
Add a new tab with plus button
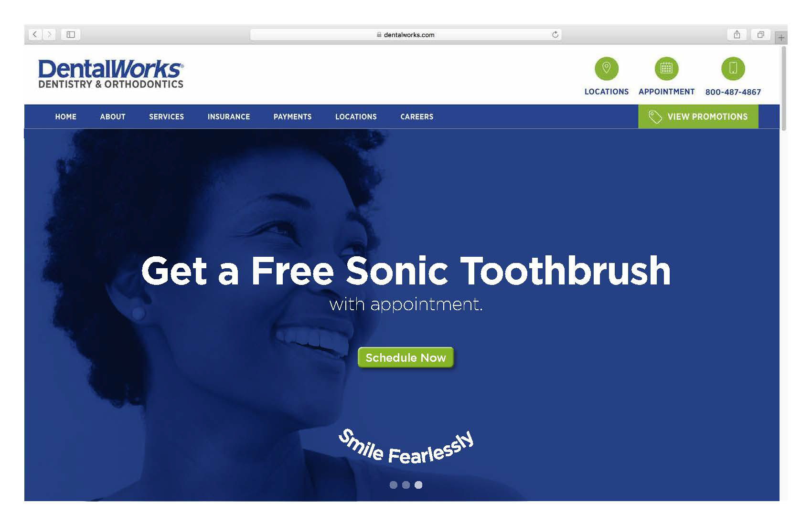[x=781, y=38]
